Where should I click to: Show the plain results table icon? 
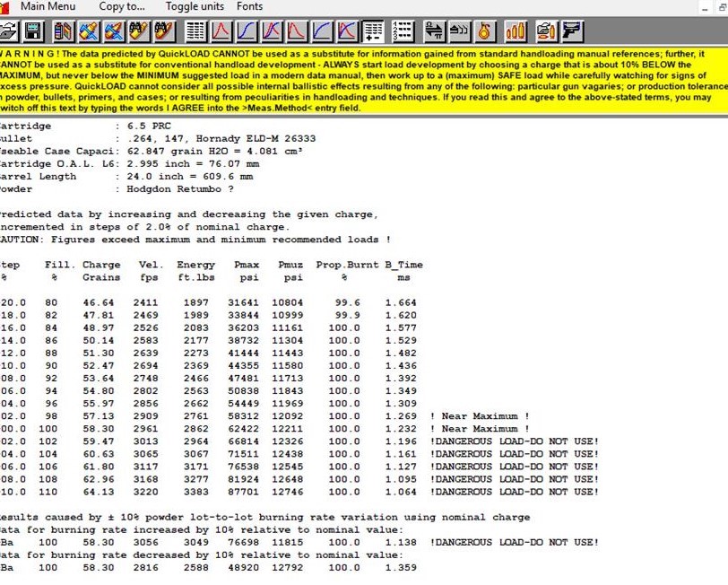pos(195,31)
